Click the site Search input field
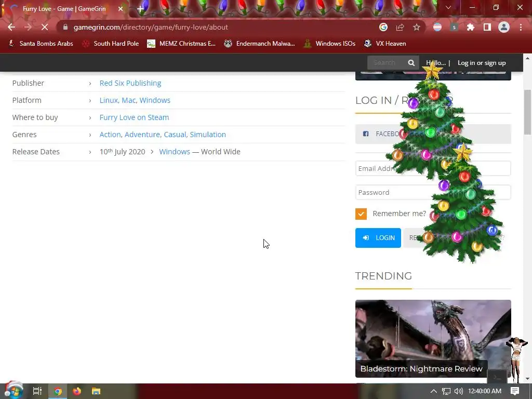 pos(386,63)
